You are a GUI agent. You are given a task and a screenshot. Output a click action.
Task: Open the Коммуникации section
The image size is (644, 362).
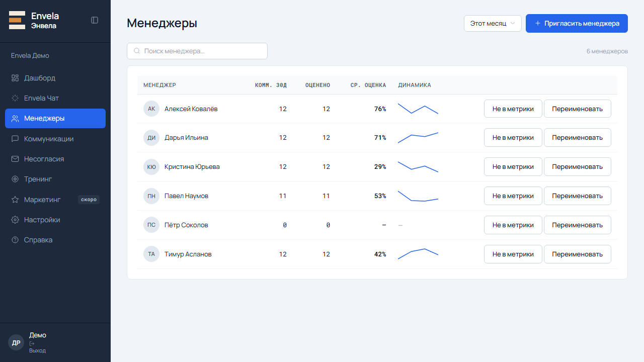[55, 139]
